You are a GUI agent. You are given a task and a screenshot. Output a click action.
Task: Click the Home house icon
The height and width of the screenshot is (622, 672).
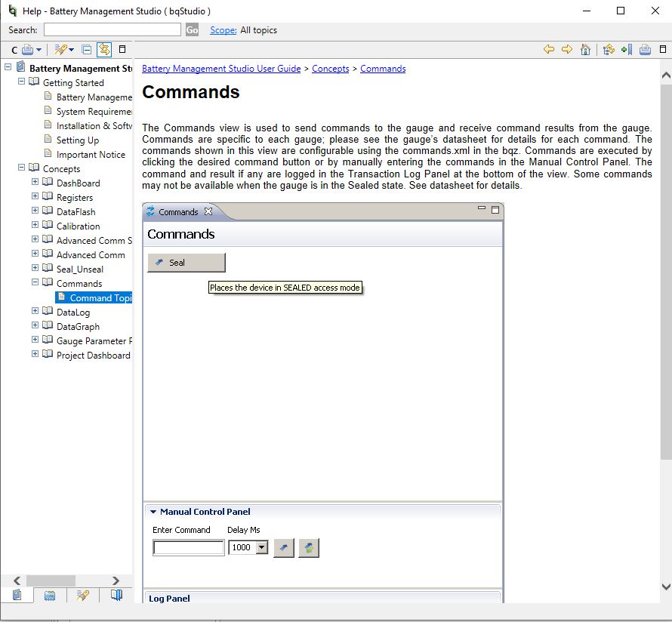click(585, 49)
